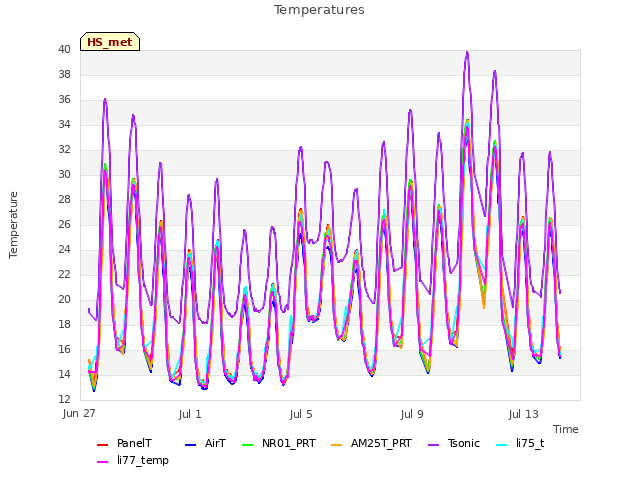Click the Jul 5 x-axis tick label
This screenshot has width=640, height=480.
[301, 414]
